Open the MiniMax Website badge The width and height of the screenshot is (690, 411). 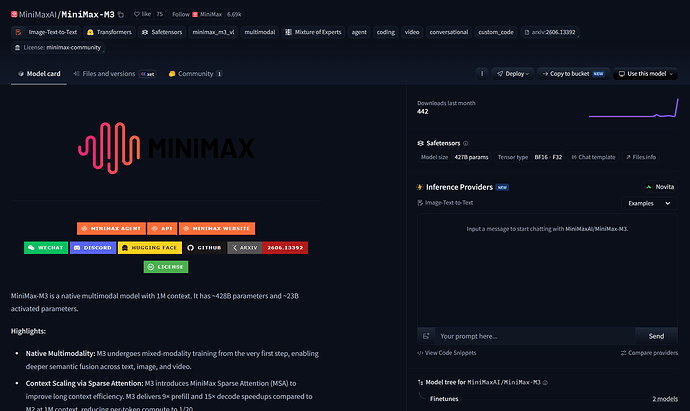click(x=217, y=228)
